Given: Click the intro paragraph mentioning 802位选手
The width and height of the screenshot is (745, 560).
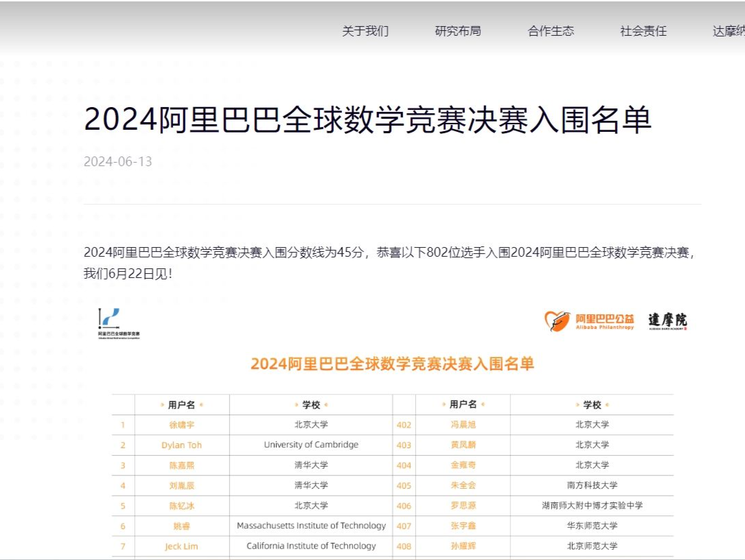Looking at the screenshot, I should 389,263.
